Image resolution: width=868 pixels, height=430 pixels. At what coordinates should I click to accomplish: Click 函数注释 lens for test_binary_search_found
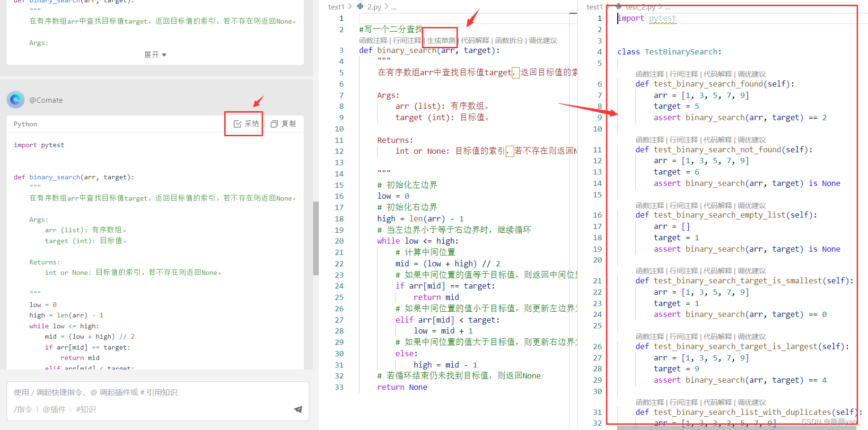649,74
